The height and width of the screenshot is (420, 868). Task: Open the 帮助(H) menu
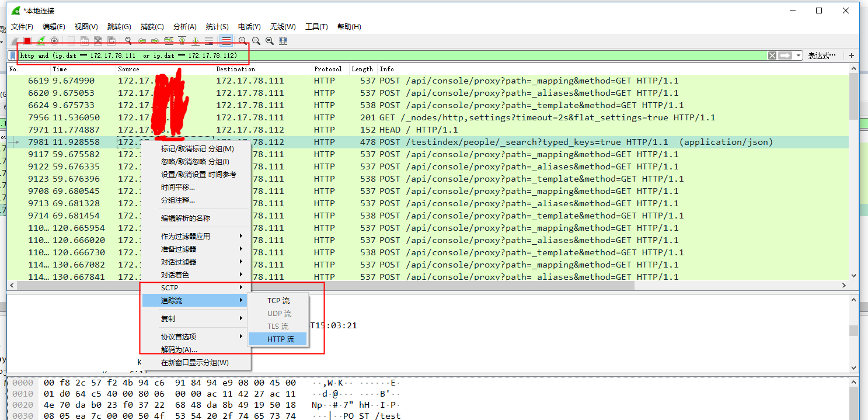[349, 27]
